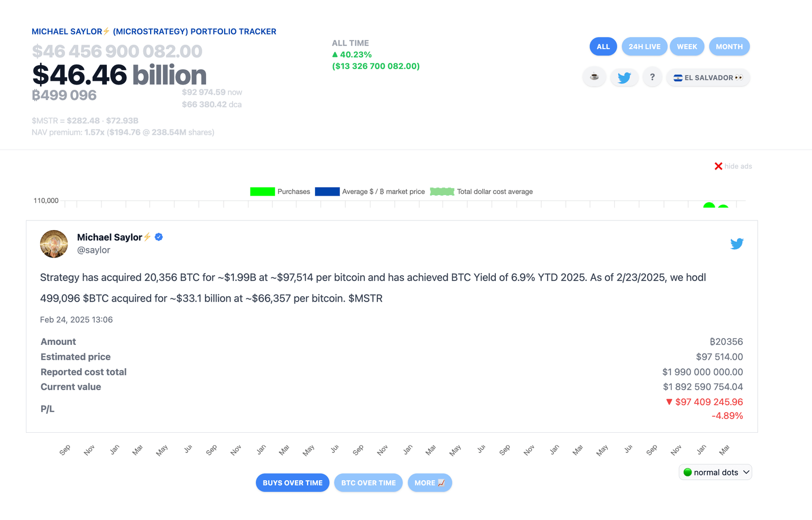
Task: Enable the 24H LIVE view
Action: click(x=644, y=46)
